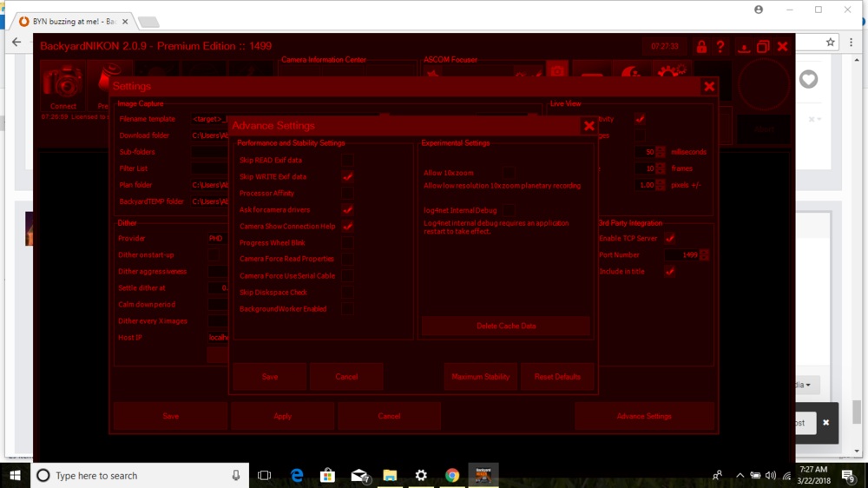Open Windows Settings gear in taskbar
The height and width of the screenshot is (488, 868).
[x=421, y=475]
